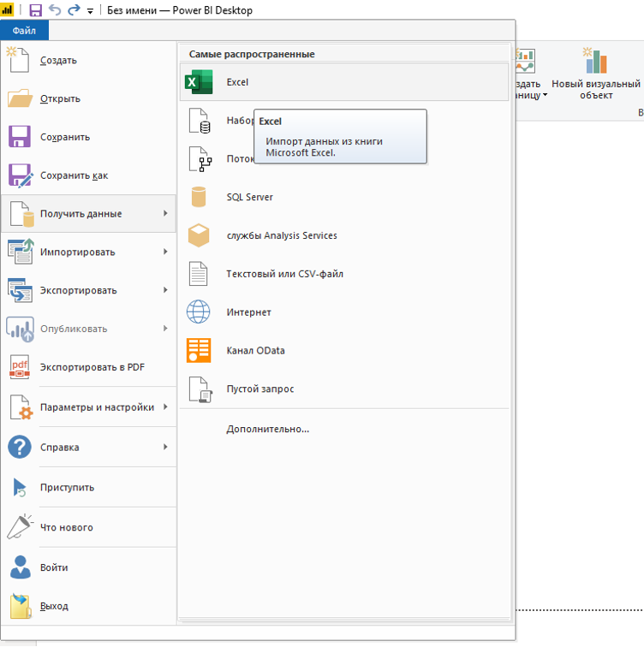Open the Файл tab
Viewport: 644px width, 647px height.
[24, 31]
